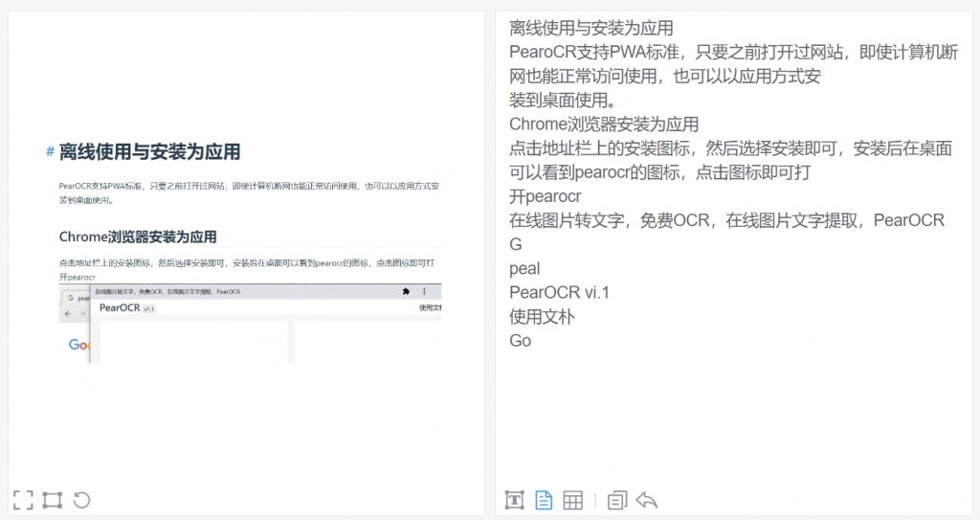Copy recognized text with the copy icon
This screenshot has width=980, height=520.
click(x=617, y=500)
